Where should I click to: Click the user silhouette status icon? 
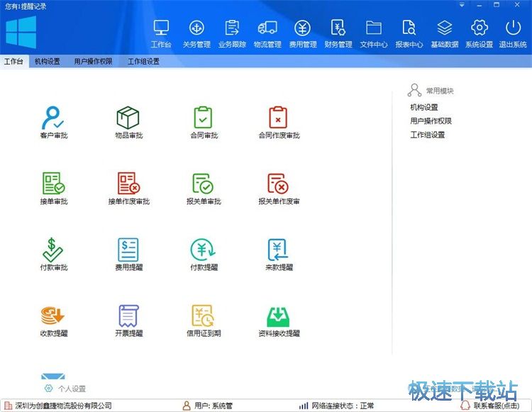tap(187, 406)
